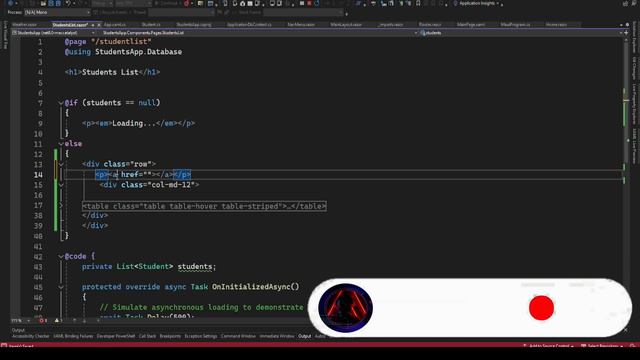Image resolution: width=640 pixels, height=360 pixels.
Task: Switch to the ApplicationDbContext.cs tab
Action: [249, 24]
